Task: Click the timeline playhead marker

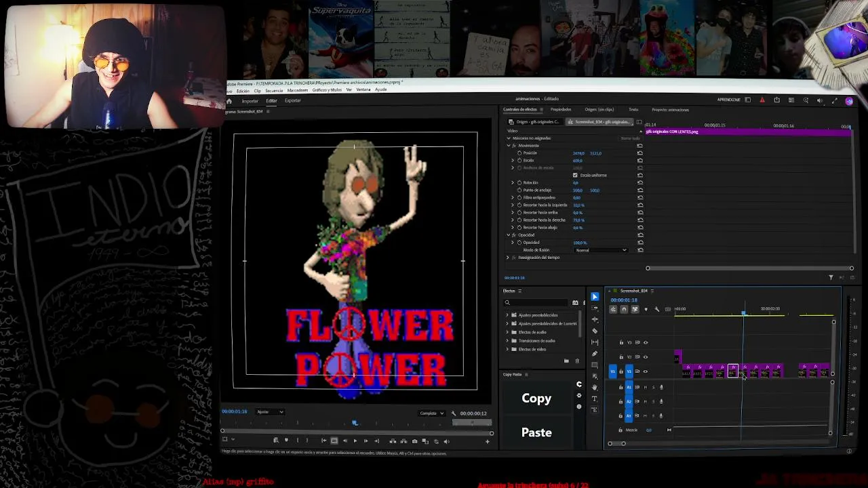Action: (x=743, y=312)
